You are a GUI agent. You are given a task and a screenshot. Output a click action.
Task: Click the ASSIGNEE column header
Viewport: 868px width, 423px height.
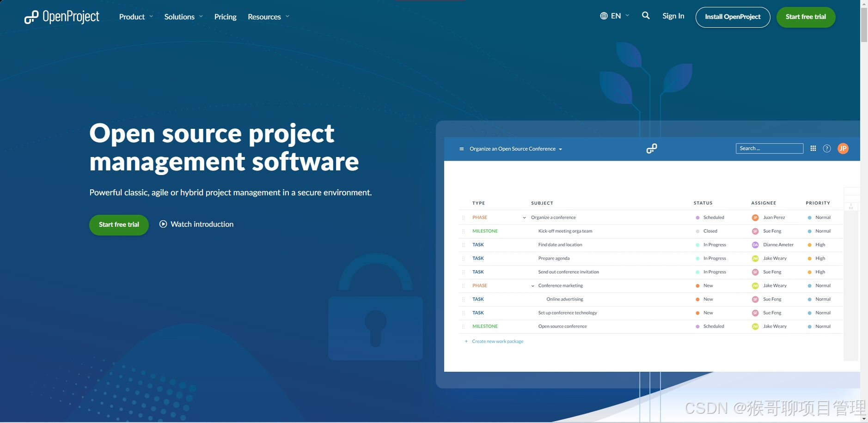tap(764, 203)
